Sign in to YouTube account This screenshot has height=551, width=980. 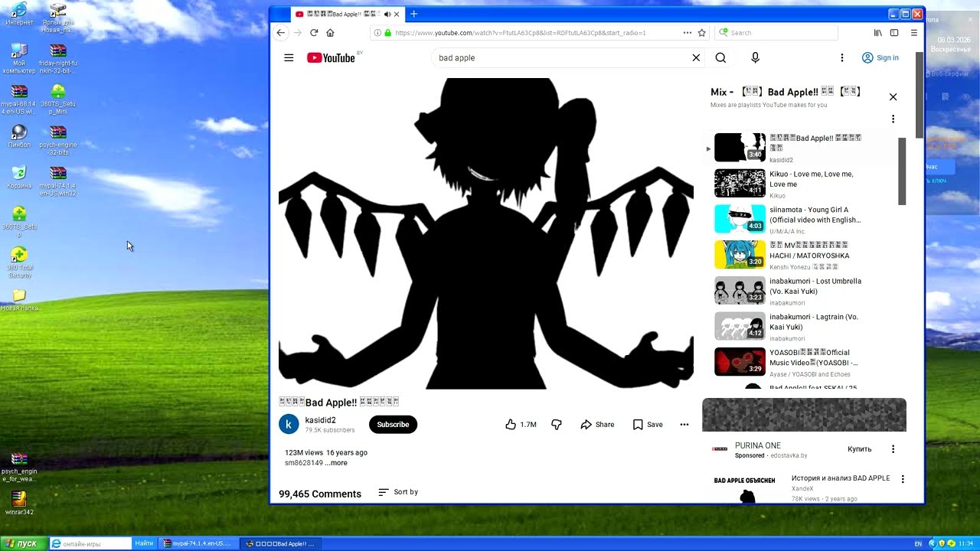coord(880,57)
